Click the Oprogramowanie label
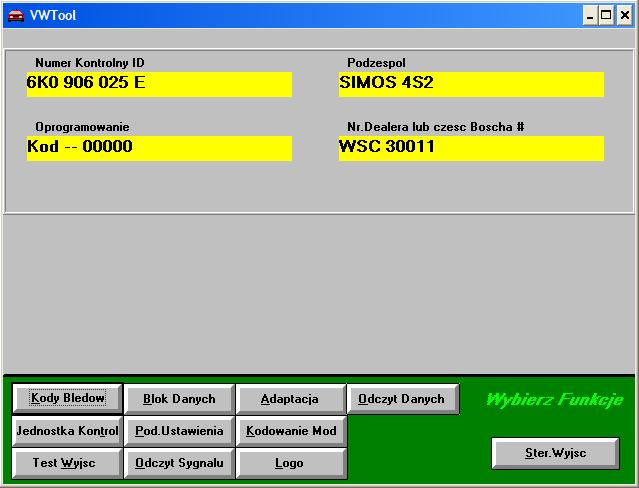 82,127
